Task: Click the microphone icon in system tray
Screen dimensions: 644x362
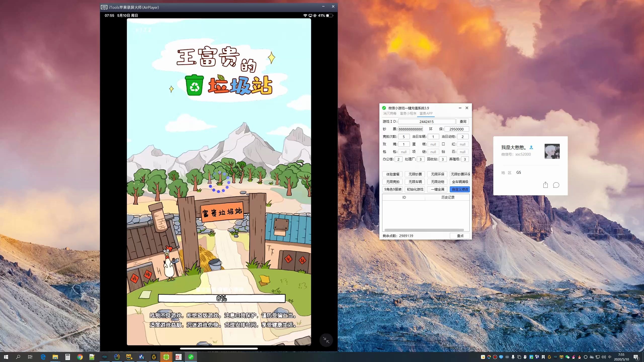Action: [513, 357]
